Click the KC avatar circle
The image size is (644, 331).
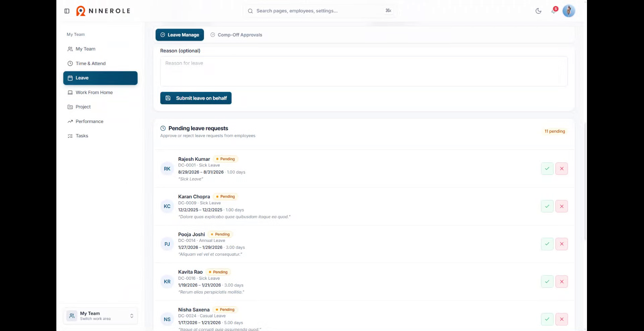pyautogui.click(x=167, y=206)
